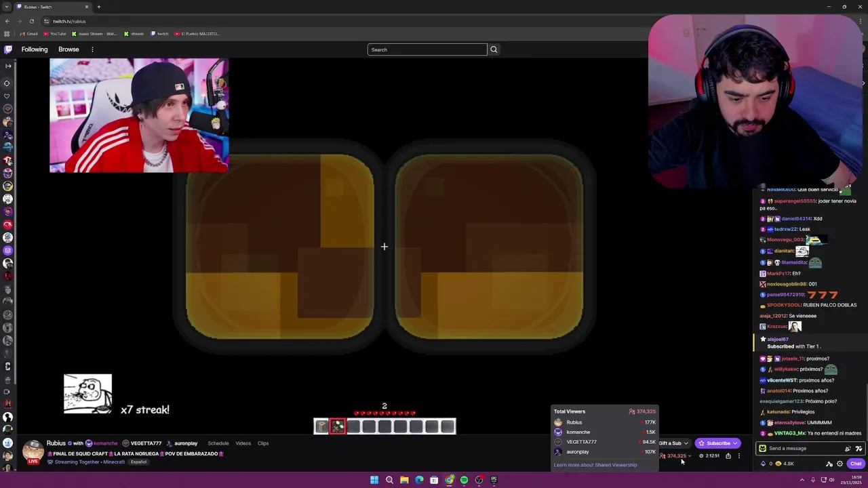Reload the Twitch page

[31, 21]
